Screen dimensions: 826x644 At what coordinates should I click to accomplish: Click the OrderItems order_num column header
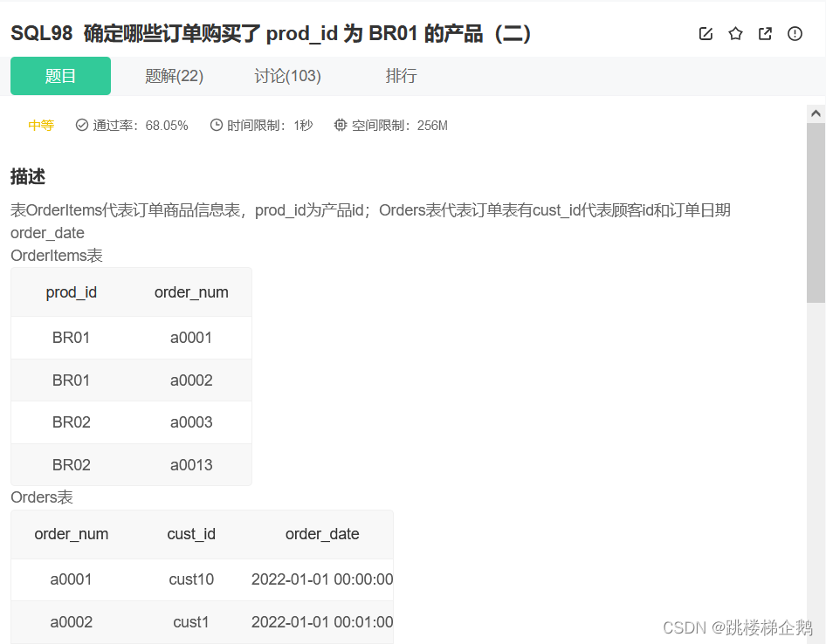[x=191, y=292]
